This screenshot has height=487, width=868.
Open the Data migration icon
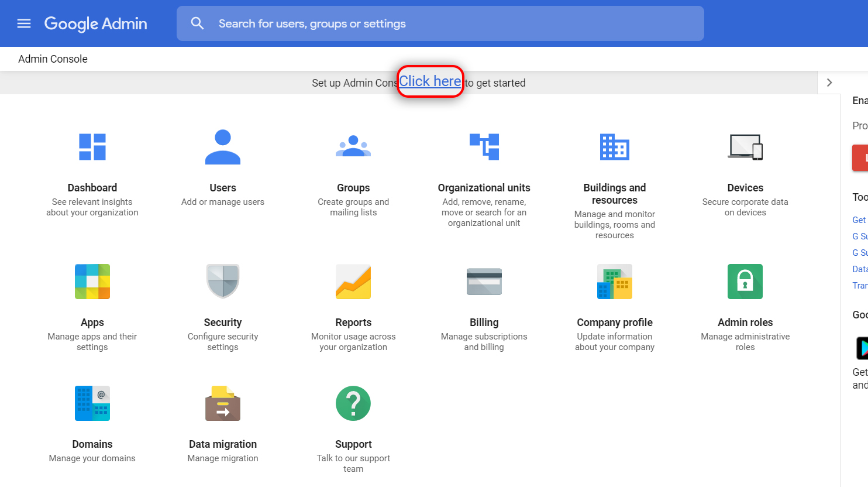(x=223, y=403)
